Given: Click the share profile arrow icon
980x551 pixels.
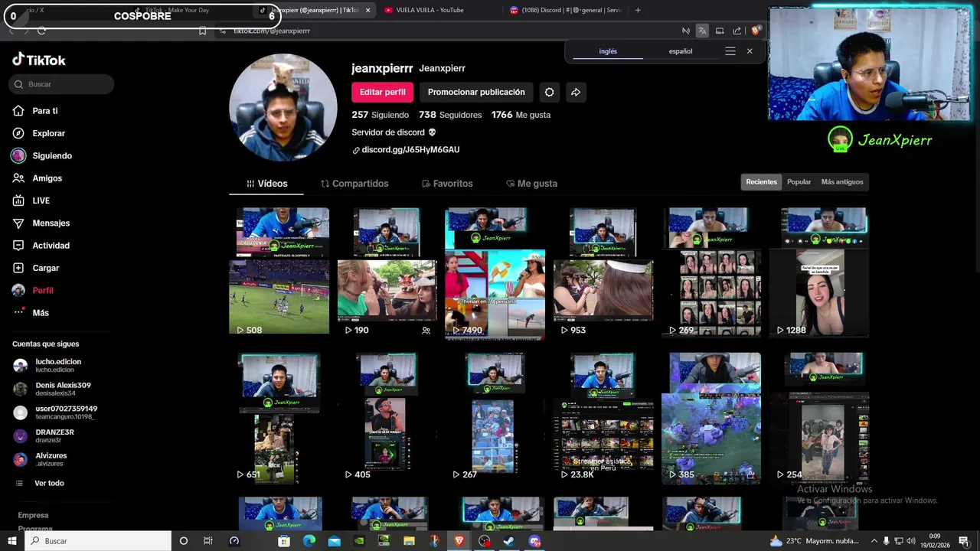Looking at the screenshot, I should tap(576, 92).
